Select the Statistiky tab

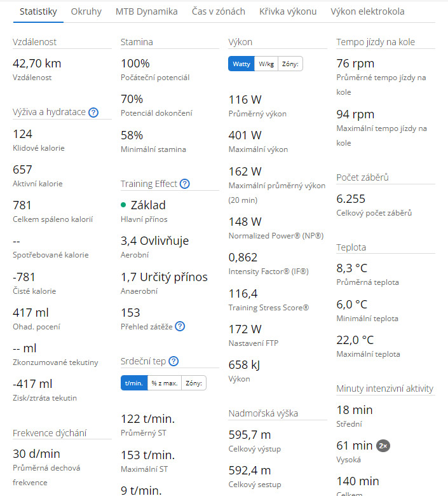(x=38, y=11)
